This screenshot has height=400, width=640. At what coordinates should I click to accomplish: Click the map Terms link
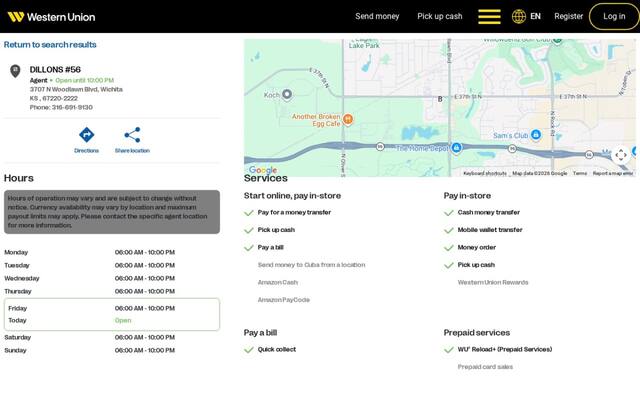point(580,173)
